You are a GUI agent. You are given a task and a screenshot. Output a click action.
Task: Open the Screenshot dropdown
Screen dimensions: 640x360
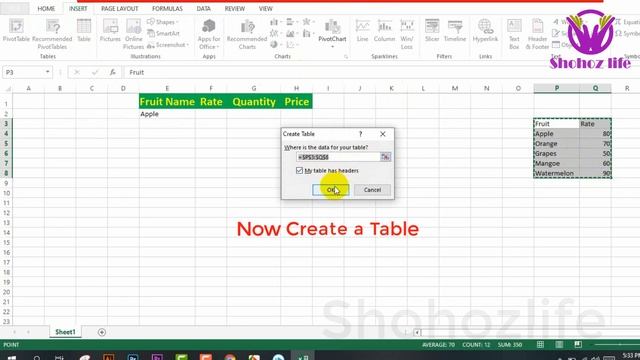pyautogui.click(x=168, y=45)
